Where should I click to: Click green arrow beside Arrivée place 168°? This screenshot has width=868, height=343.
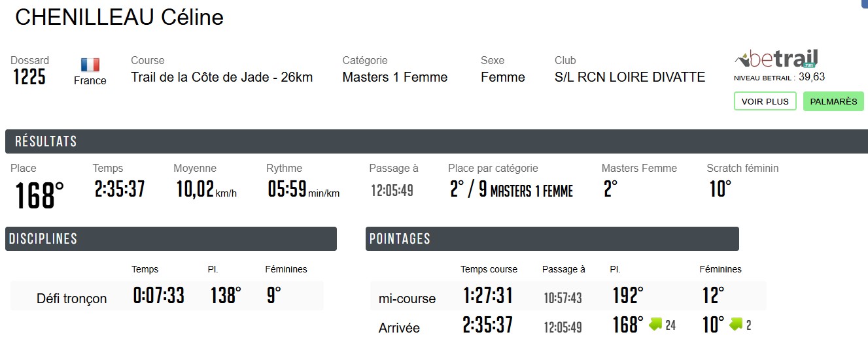click(x=656, y=324)
